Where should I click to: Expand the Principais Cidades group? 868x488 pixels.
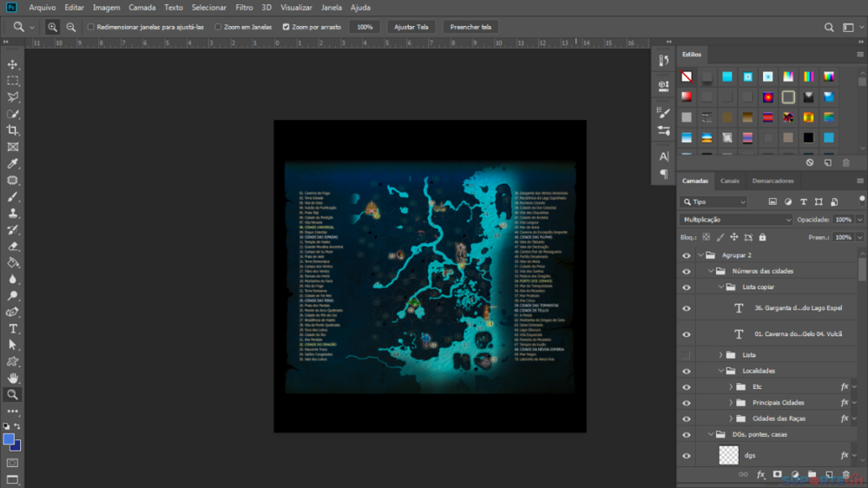click(x=731, y=403)
